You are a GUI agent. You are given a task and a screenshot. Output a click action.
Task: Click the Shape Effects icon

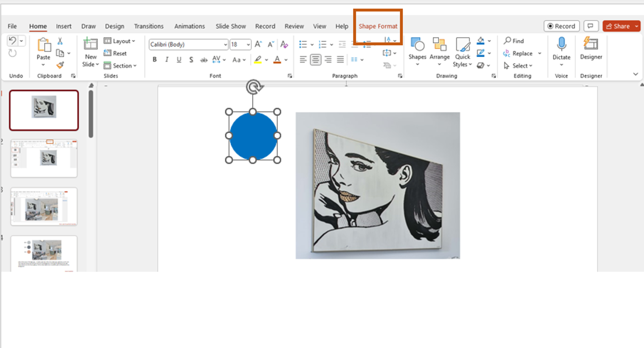coord(481,65)
